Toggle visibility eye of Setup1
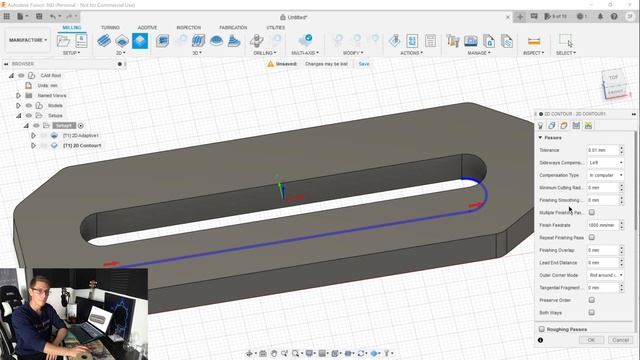The image size is (640, 360). (36, 126)
